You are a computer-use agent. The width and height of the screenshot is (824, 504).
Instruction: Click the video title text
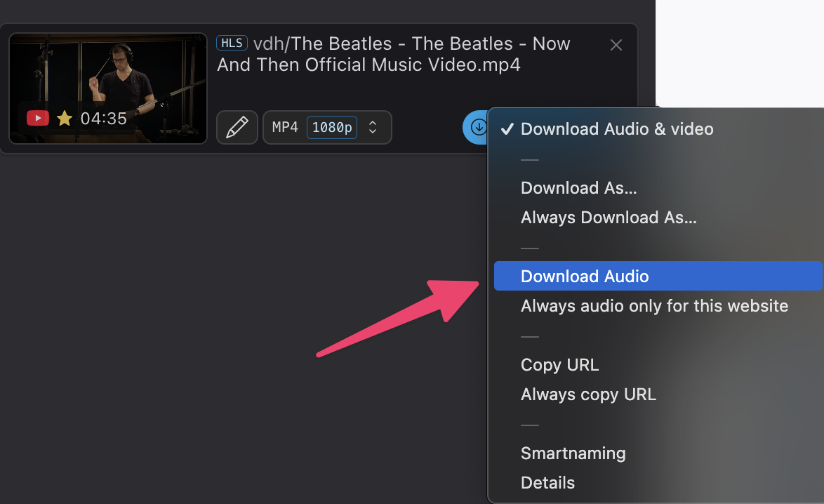click(x=394, y=54)
